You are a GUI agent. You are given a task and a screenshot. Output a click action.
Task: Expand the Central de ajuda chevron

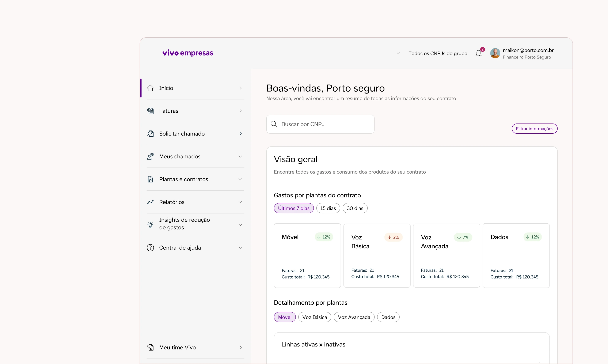pyautogui.click(x=240, y=248)
